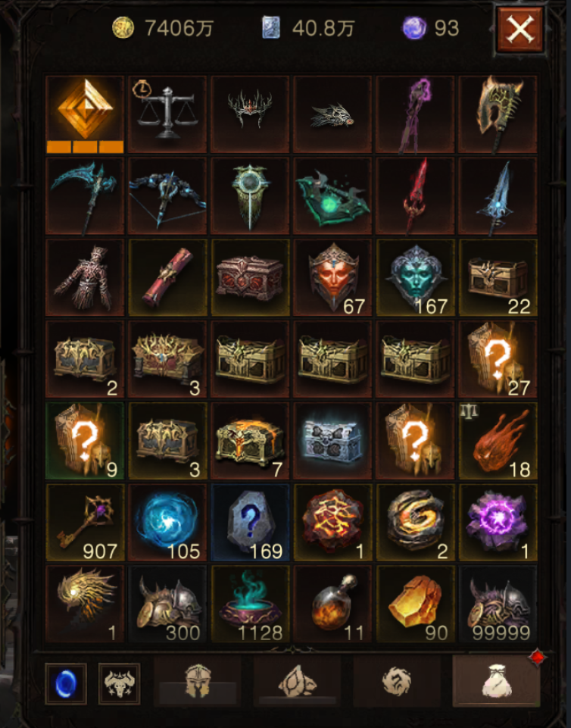Image resolution: width=571 pixels, height=728 pixels.
Task: Pick the blue swirling orb showing 105
Action: (x=167, y=523)
